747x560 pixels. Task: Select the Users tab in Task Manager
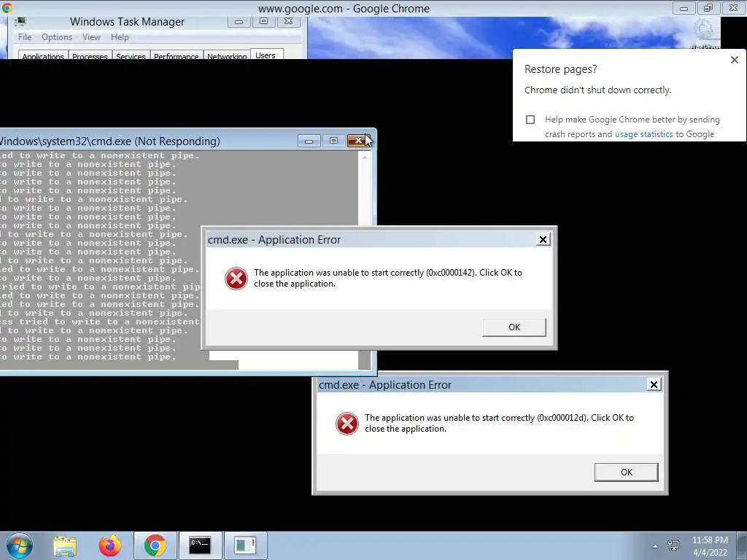[266, 54]
